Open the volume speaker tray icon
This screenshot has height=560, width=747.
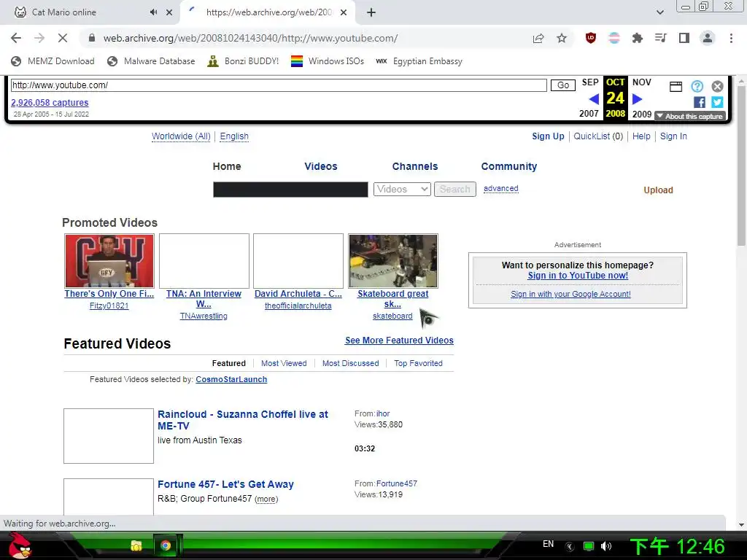point(606,546)
